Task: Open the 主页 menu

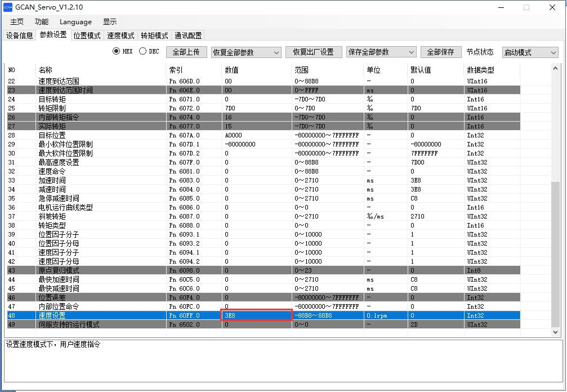Action: [17, 22]
